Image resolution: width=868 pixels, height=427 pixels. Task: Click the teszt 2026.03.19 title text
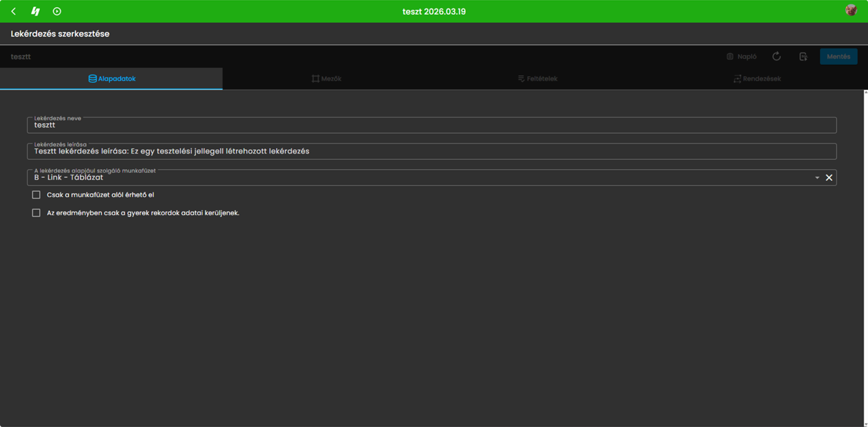(434, 11)
